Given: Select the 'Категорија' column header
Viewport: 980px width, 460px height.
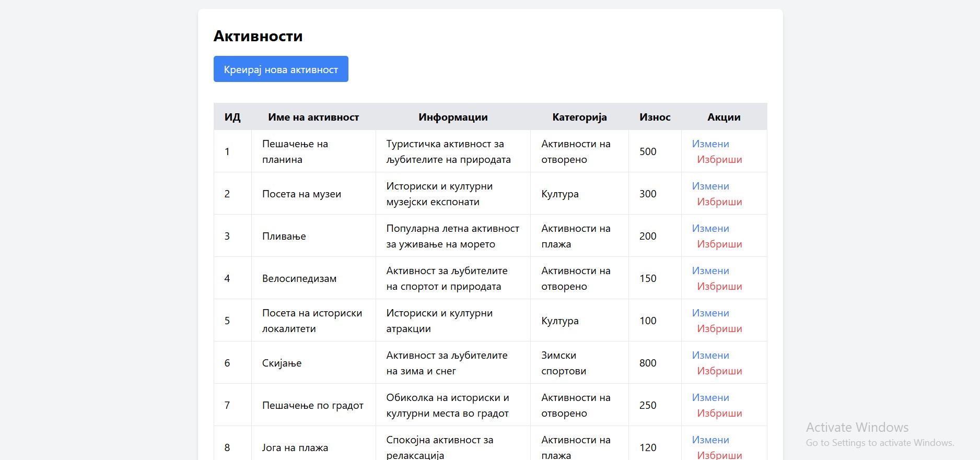Looking at the screenshot, I should tap(579, 117).
